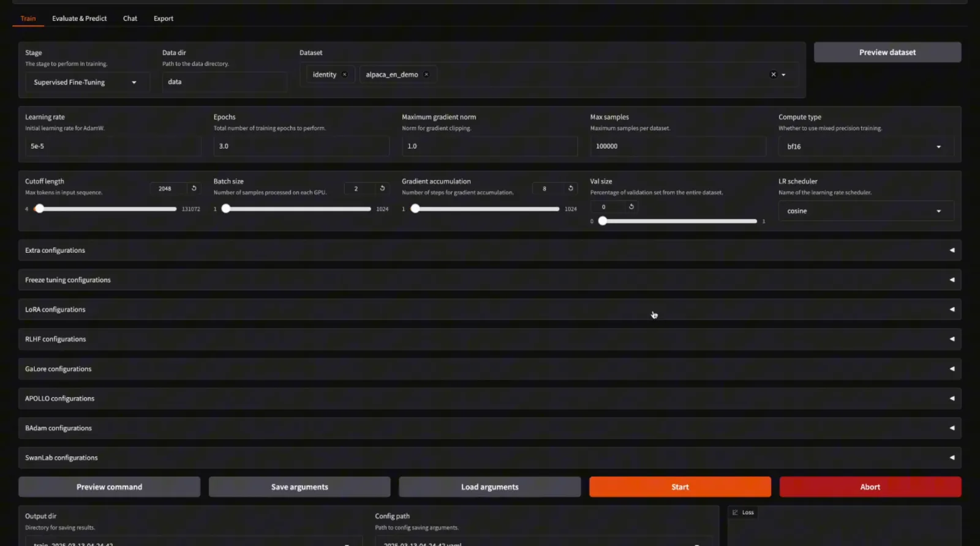Expand APOLLO configurations section

tap(489, 398)
